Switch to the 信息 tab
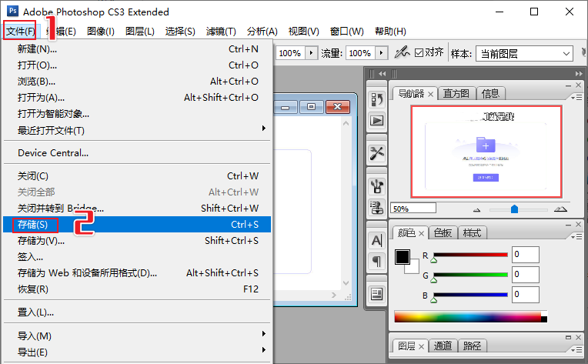 (x=490, y=93)
